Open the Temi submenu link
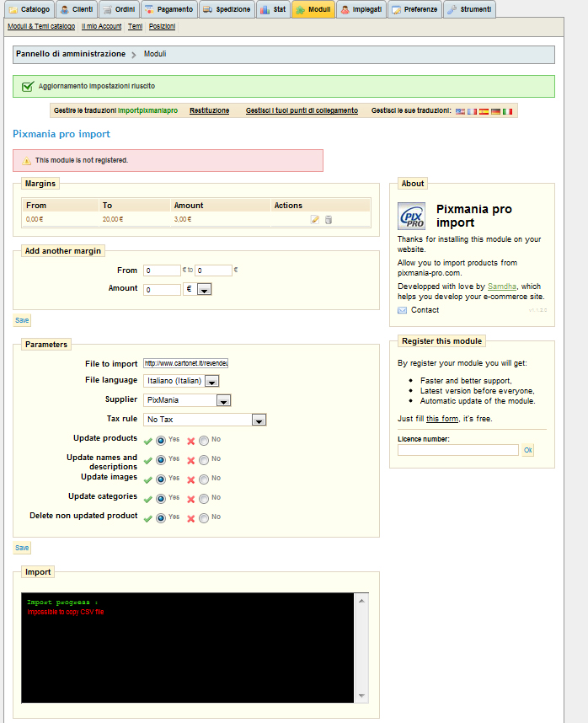This screenshot has height=723, width=588. pyautogui.click(x=135, y=26)
